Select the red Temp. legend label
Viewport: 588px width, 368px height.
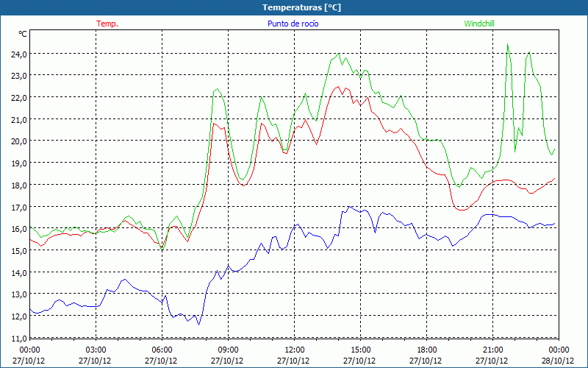point(107,24)
